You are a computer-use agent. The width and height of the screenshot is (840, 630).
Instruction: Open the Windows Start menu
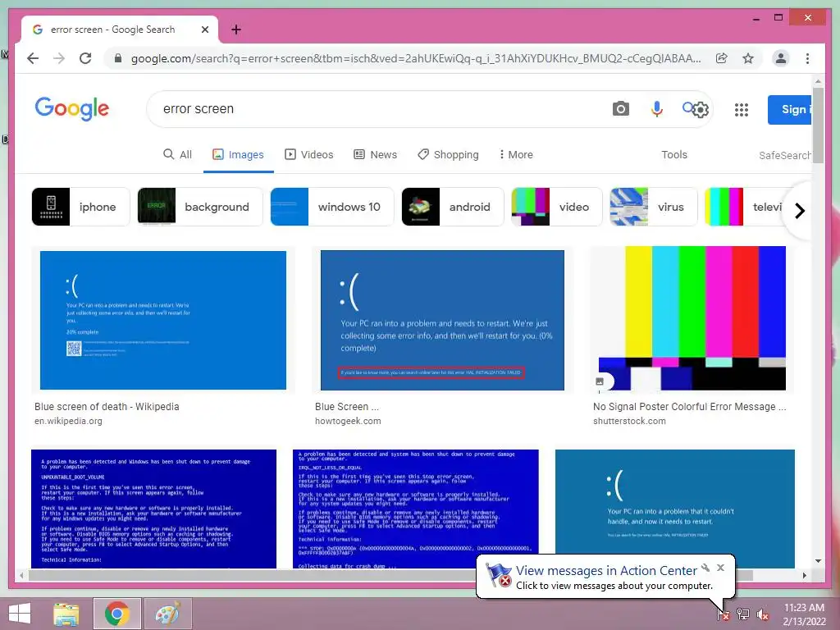click(20, 614)
